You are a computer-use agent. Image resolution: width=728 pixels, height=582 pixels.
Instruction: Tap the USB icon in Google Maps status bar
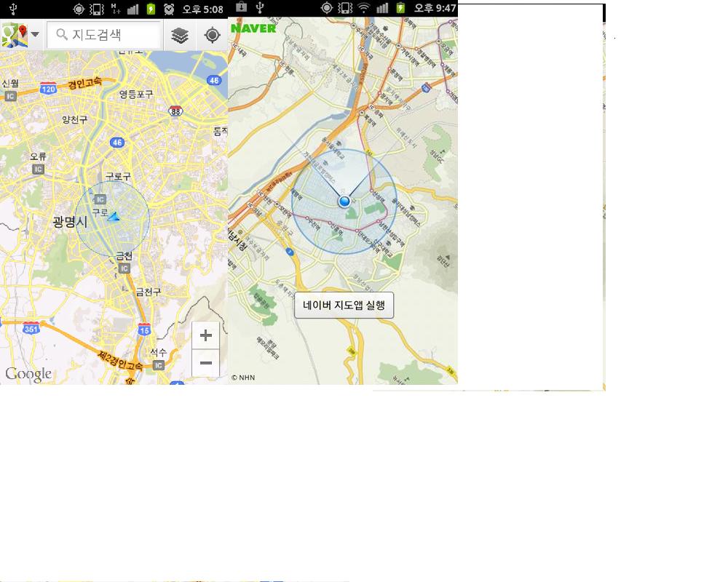13,9
